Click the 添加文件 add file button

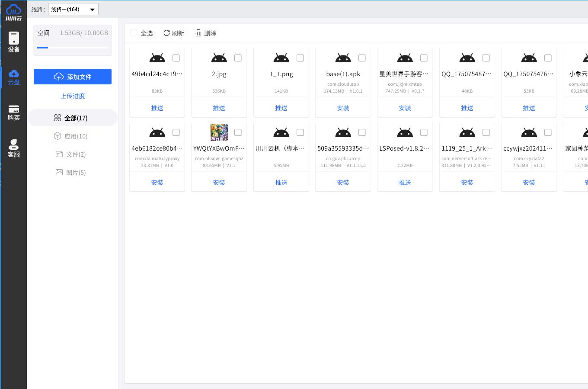[73, 77]
